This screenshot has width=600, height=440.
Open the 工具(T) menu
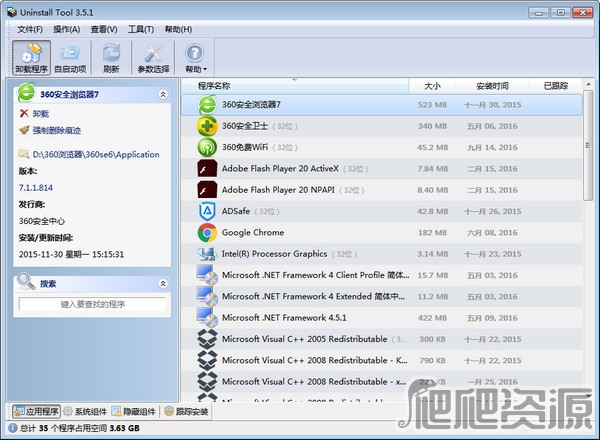[141, 29]
